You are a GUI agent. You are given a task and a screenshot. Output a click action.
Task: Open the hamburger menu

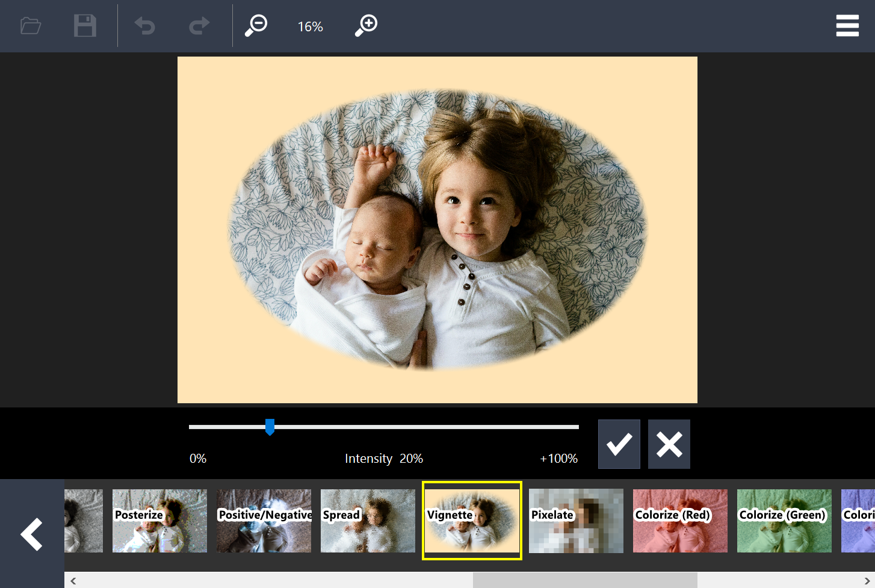click(847, 25)
